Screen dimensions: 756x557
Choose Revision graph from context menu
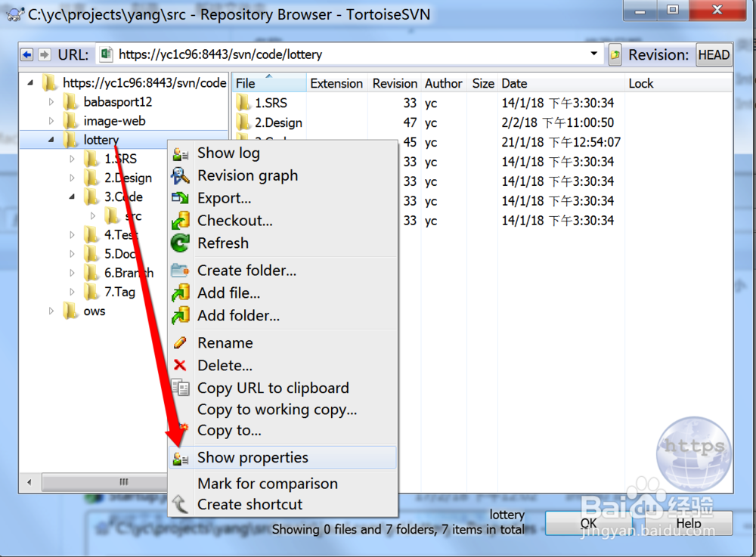click(283, 175)
